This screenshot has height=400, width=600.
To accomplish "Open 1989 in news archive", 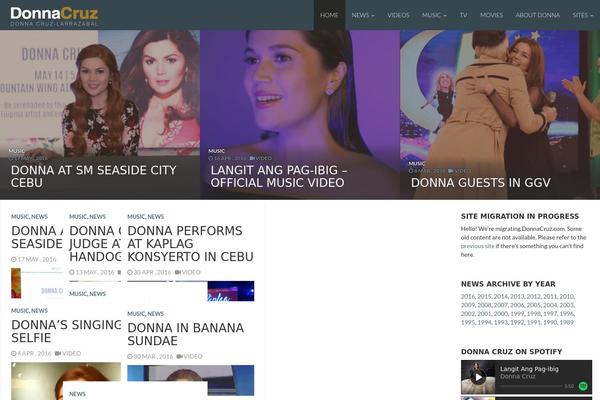I will (x=567, y=323).
